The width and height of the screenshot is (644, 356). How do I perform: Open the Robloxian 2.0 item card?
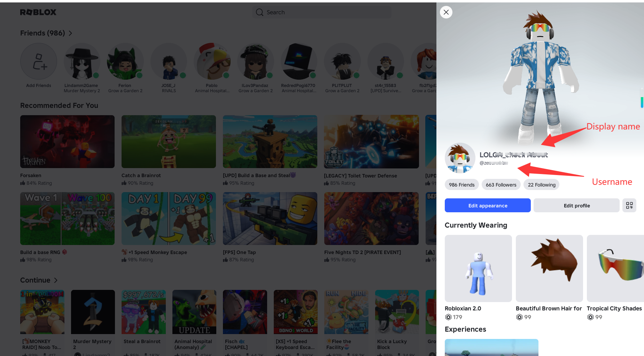[x=478, y=268]
